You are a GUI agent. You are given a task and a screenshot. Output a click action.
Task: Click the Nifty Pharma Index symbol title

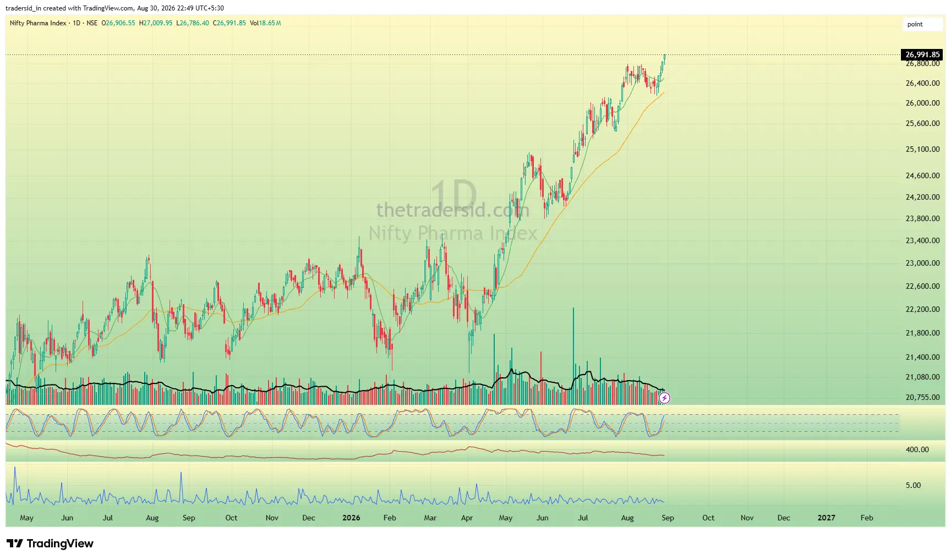click(x=38, y=23)
